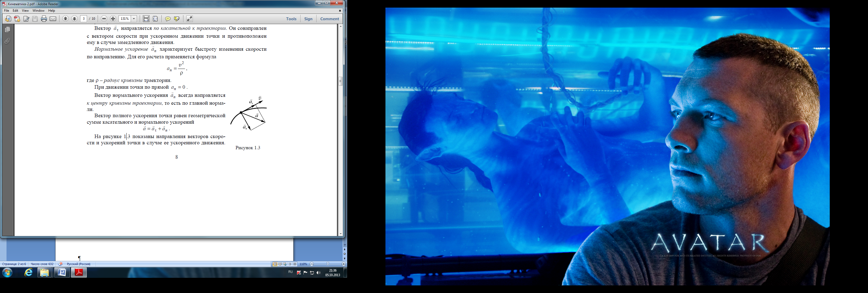868x293 pixels.
Task: Click the Create PDF online icon
Action: click(17, 19)
